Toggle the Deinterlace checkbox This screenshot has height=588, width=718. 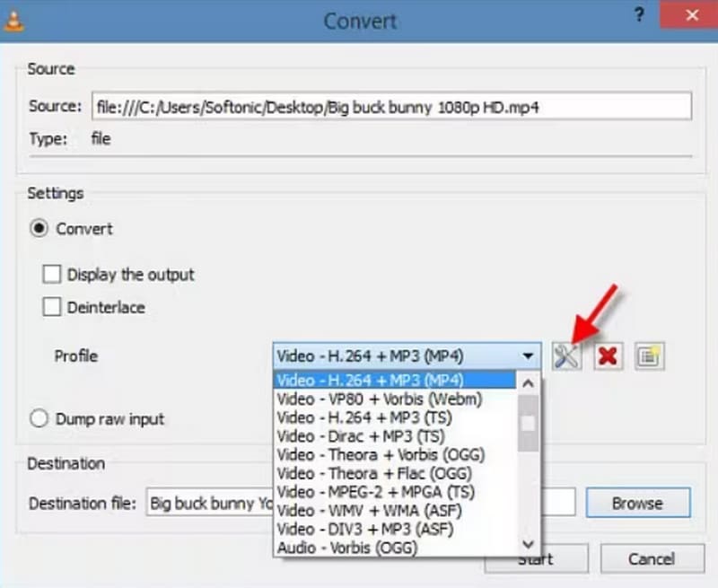coord(52,307)
